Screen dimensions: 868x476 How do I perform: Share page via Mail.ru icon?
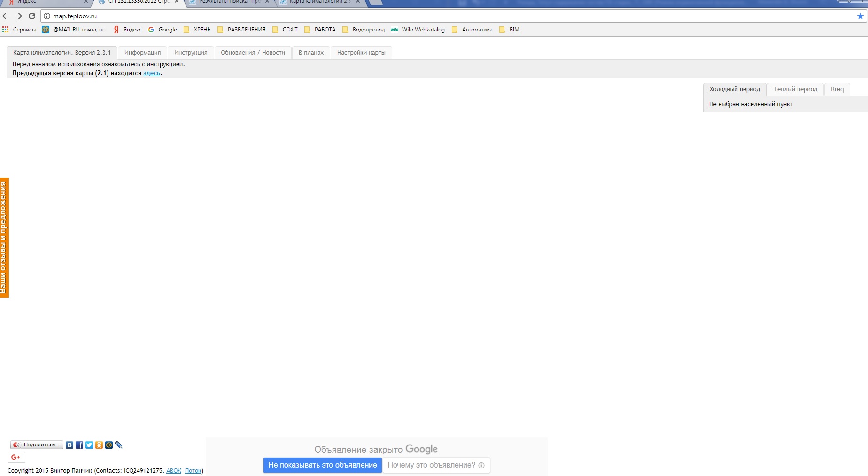tap(109, 445)
